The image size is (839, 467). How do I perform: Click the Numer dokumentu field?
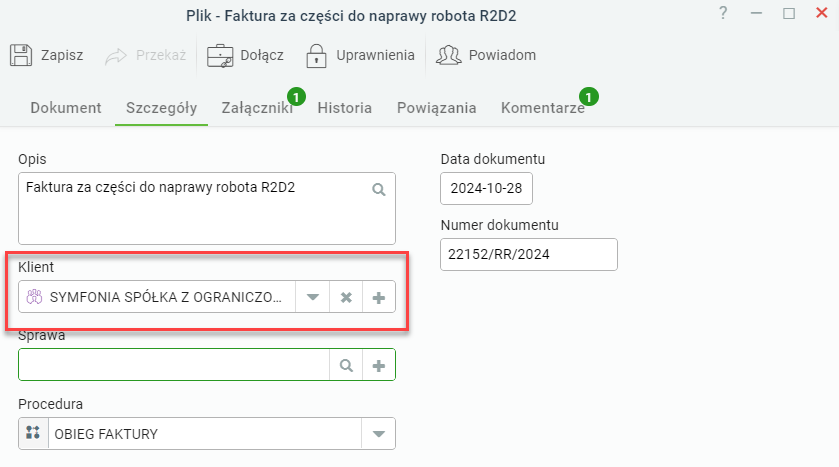click(x=529, y=255)
